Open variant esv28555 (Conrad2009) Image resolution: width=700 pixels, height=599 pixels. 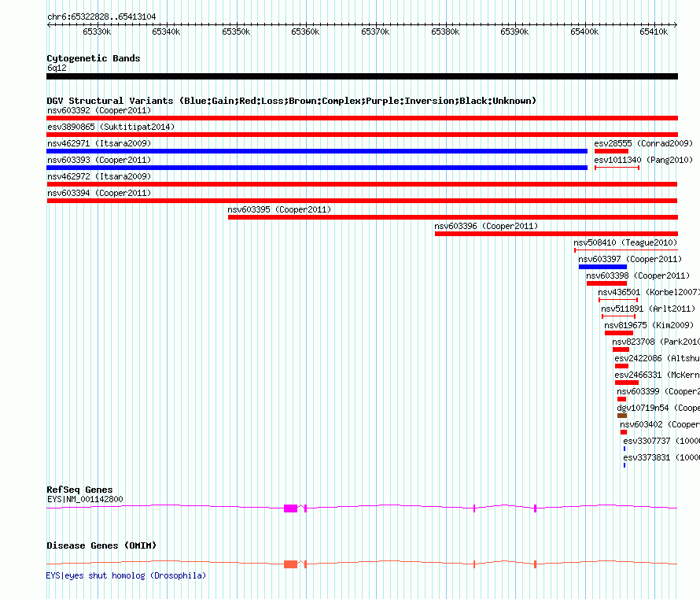tap(643, 143)
